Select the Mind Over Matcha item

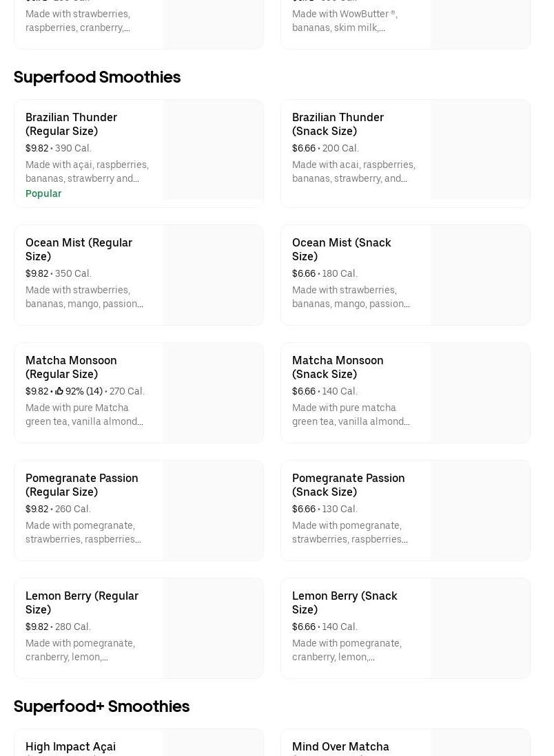(x=340, y=746)
